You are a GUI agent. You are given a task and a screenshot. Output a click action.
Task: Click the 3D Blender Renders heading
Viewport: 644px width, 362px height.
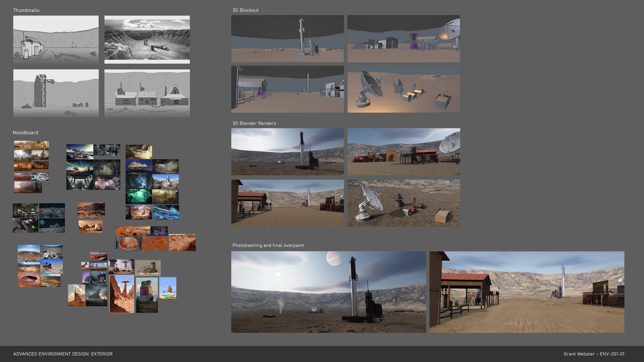pyautogui.click(x=254, y=123)
